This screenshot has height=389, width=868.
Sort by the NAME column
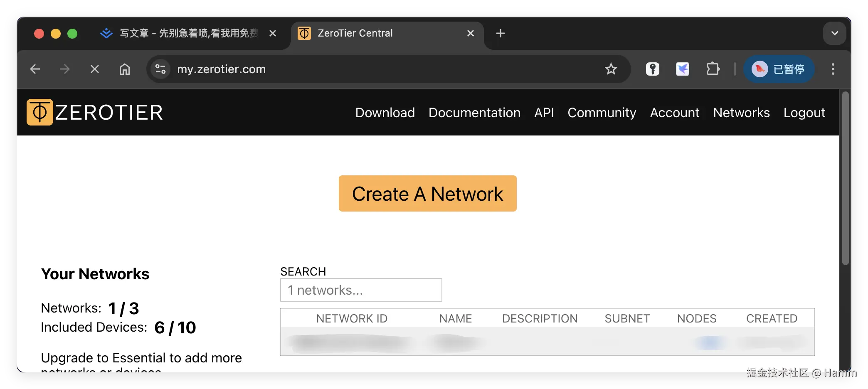coord(456,318)
